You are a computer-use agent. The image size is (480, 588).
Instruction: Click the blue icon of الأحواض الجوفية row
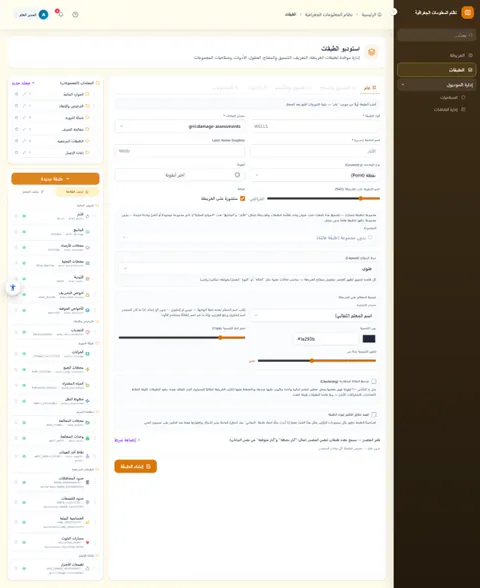point(87,310)
